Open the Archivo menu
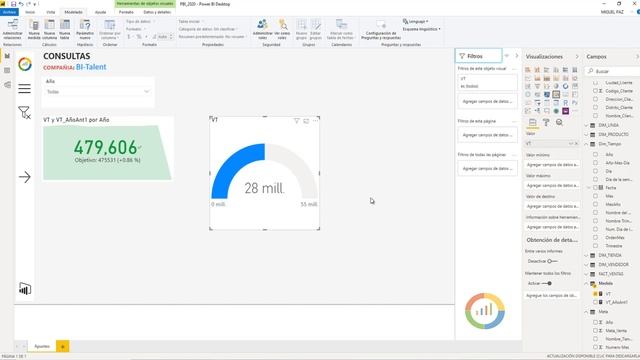This screenshot has width=640, height=360. [x=9, y=12]
